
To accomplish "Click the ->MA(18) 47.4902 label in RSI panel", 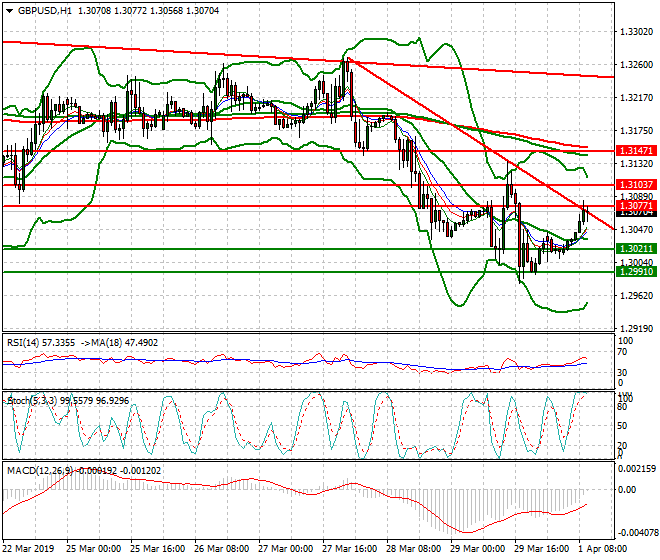I will click(119, 343).
